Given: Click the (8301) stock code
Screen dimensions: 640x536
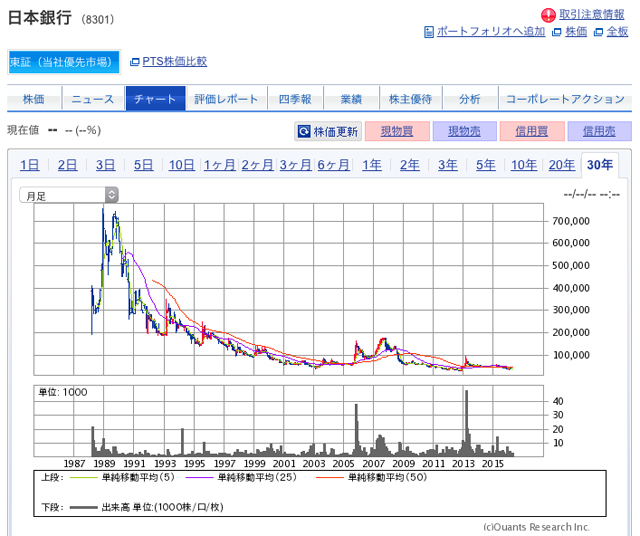Looking at the screenshot, I should (98, 20).
